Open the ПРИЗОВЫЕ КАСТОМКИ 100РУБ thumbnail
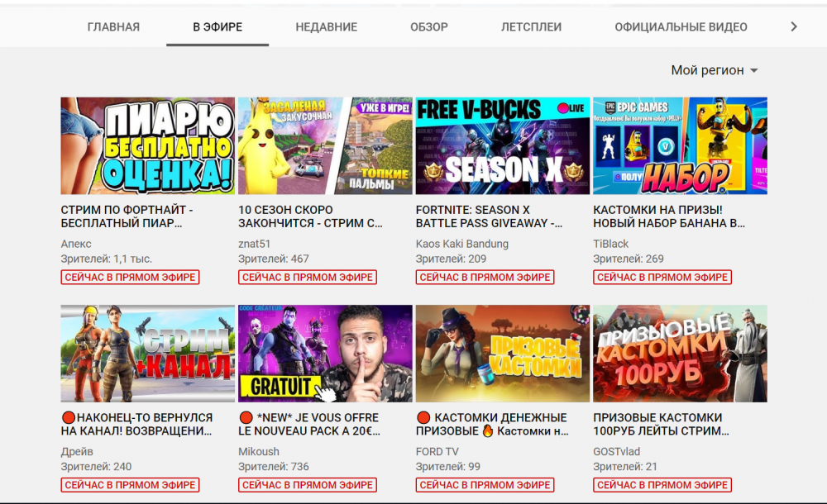Image resolution: width=827 pixels, height=504 pixels. click(680, 354)
